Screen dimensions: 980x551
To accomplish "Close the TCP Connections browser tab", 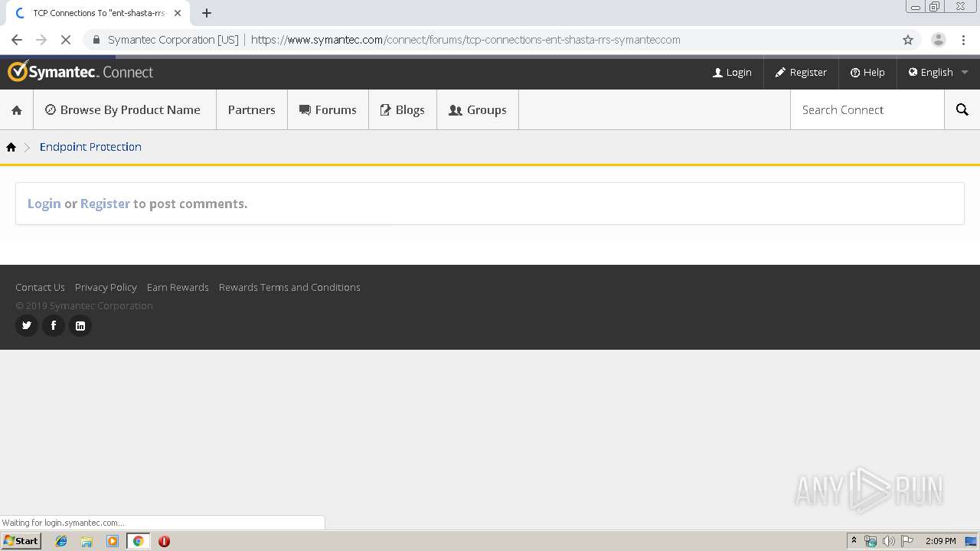I will coord(178,13).
